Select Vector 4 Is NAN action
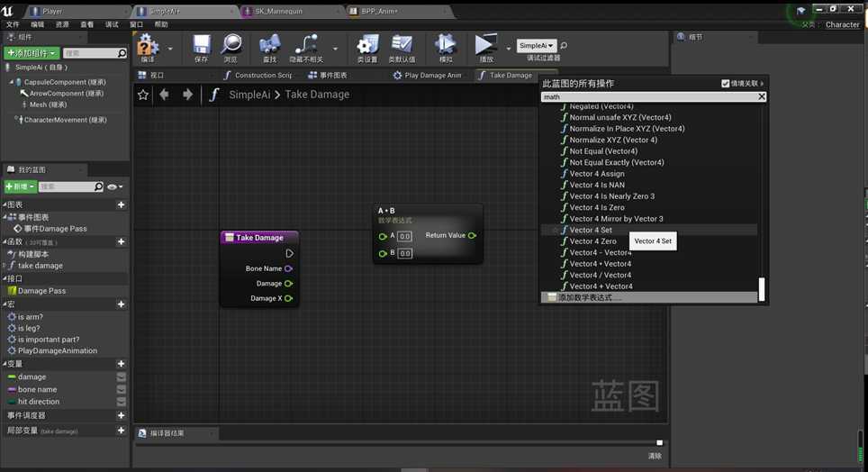 click(x=597, y=185)
